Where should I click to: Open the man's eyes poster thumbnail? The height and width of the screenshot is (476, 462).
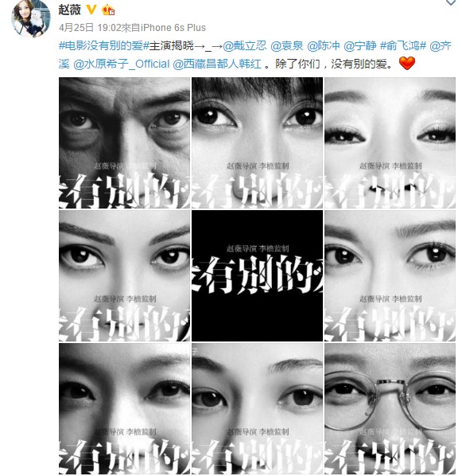[x=124, y=143]
